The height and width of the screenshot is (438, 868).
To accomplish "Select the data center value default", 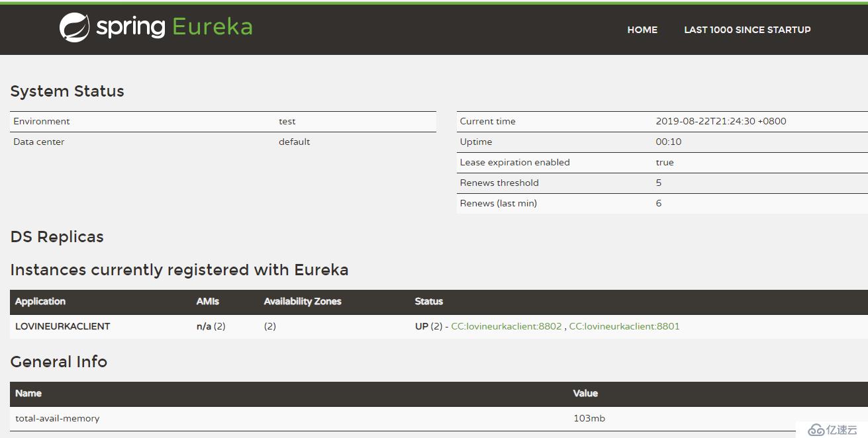I will point(295,142).
